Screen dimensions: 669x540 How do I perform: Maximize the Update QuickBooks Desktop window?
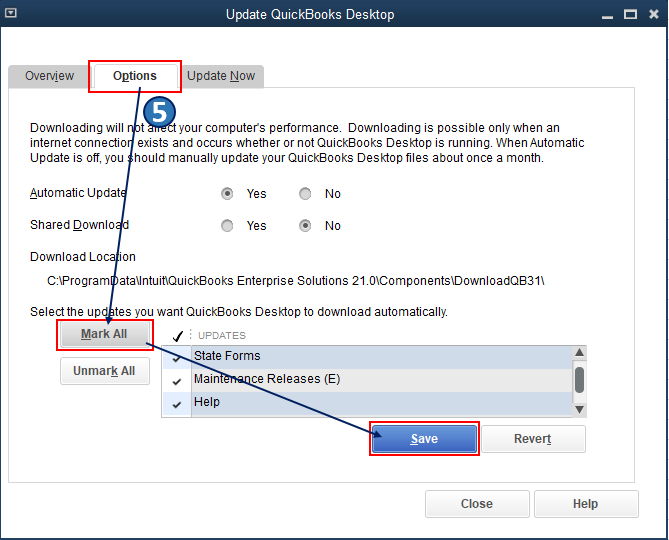click(630, 14)
